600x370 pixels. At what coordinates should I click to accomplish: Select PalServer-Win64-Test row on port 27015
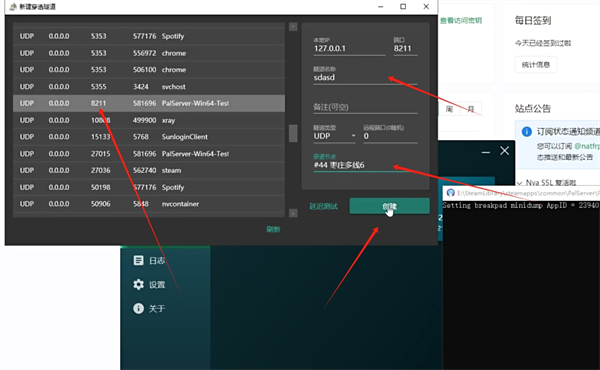click(x=149, y=154)
